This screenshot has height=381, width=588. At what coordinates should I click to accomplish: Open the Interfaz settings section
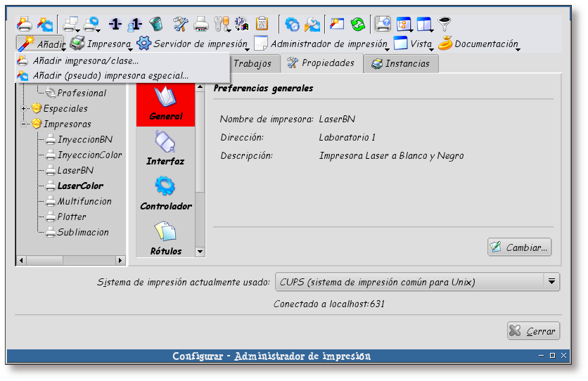click(x=165, y=148)
